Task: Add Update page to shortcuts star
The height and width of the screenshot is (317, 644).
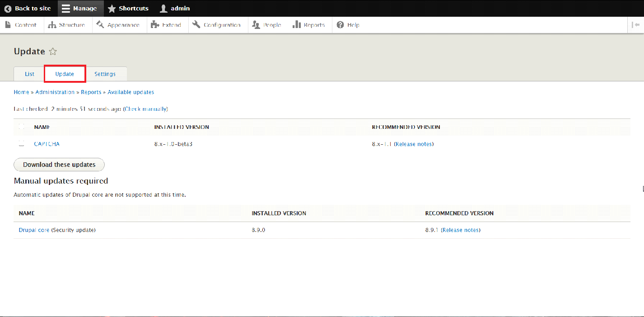Action: coord(53,52)
